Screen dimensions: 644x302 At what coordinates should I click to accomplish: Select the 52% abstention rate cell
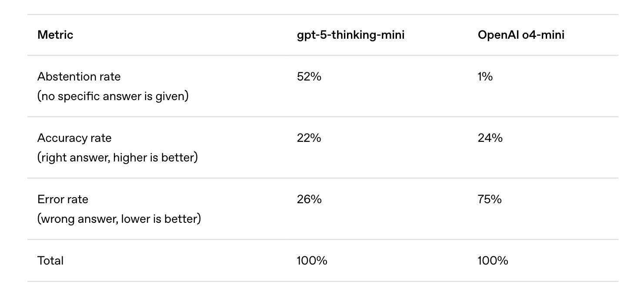(309, 77)
